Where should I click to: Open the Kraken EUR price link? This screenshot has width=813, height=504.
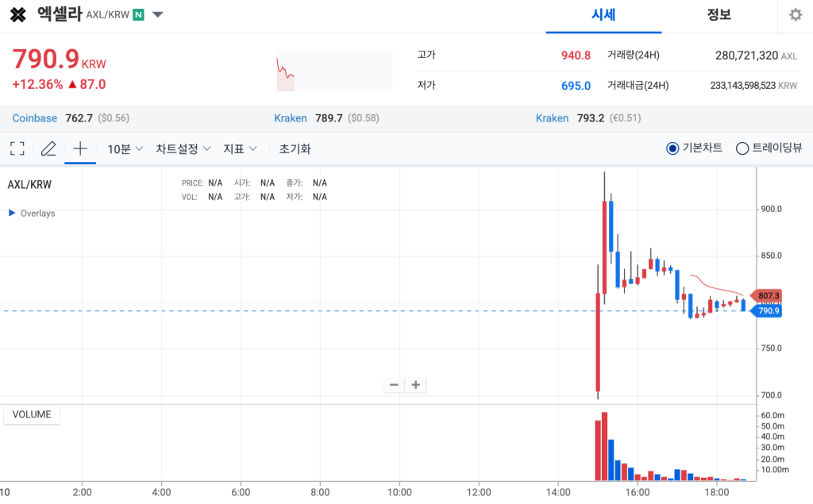click(x=553, y=118)
